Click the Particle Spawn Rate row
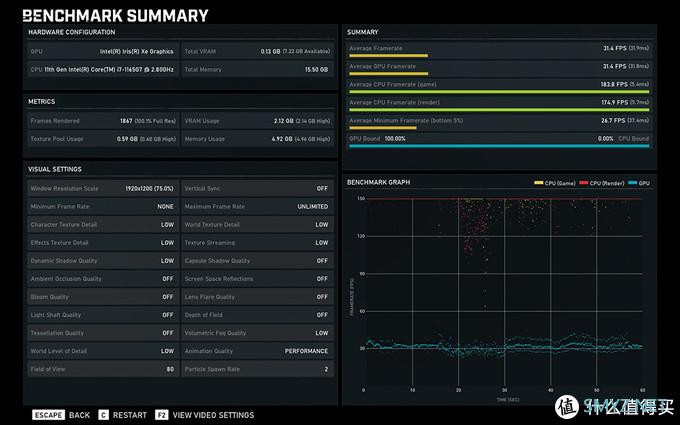Screen dimensions: 680x425 click(258, 369)
